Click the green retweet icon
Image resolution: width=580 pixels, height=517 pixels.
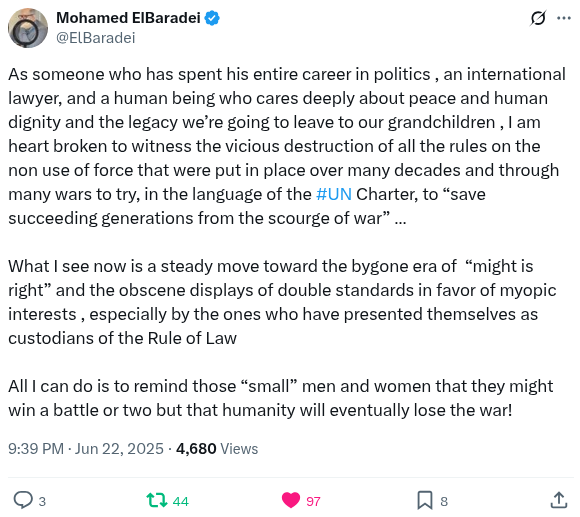click(x=157, y=500)
